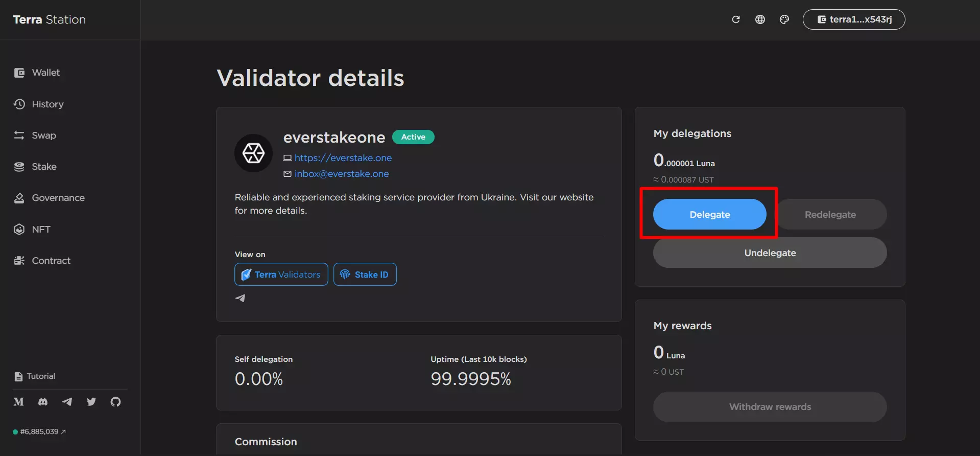Image resolution: width=980 pixels, height=456 pixels.
Task: Click the validator's Telegram paper-plane icon
Action: [x=240, y=298]
